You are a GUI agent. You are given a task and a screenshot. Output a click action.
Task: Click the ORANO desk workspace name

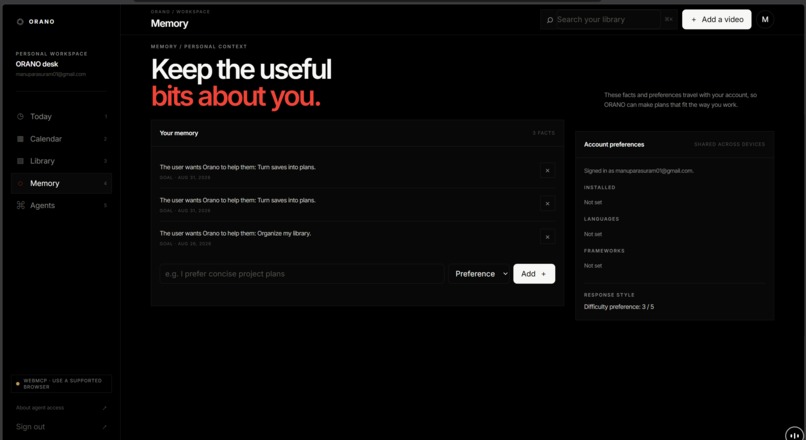pos(36,64)
